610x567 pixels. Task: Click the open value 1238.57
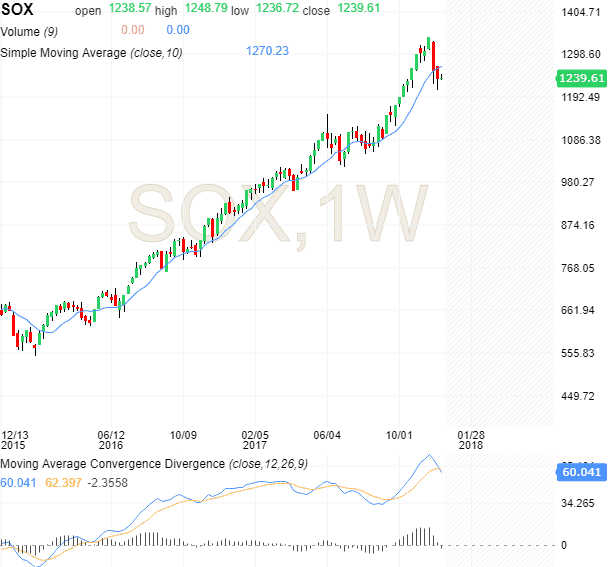[x=128, y=12]
